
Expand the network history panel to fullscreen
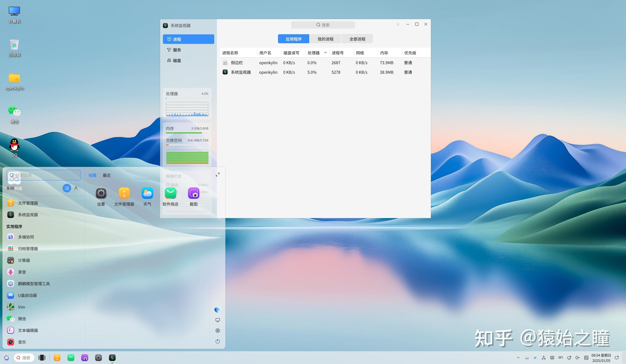217,175
